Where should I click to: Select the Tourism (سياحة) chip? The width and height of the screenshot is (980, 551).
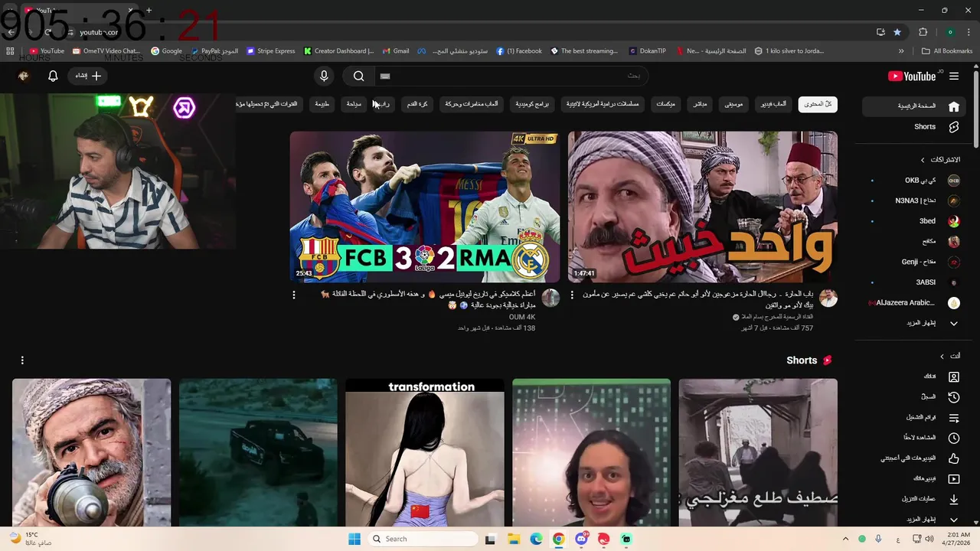[x=354, y=104]
